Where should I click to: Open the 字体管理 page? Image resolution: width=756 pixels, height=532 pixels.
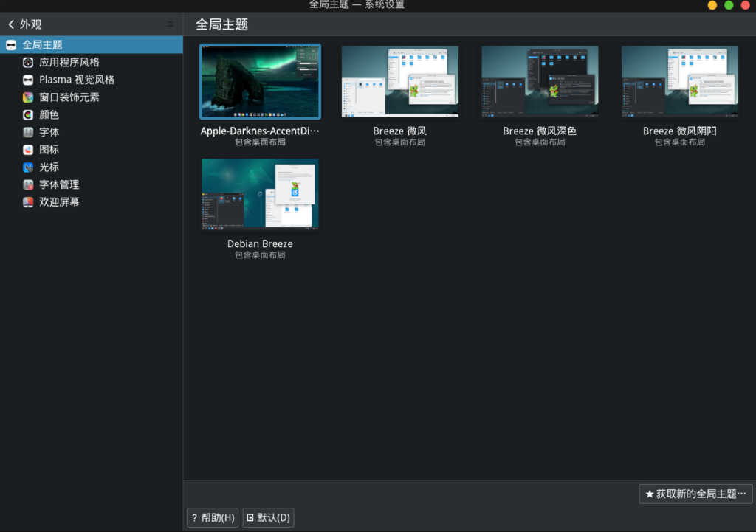click(92, 184)
